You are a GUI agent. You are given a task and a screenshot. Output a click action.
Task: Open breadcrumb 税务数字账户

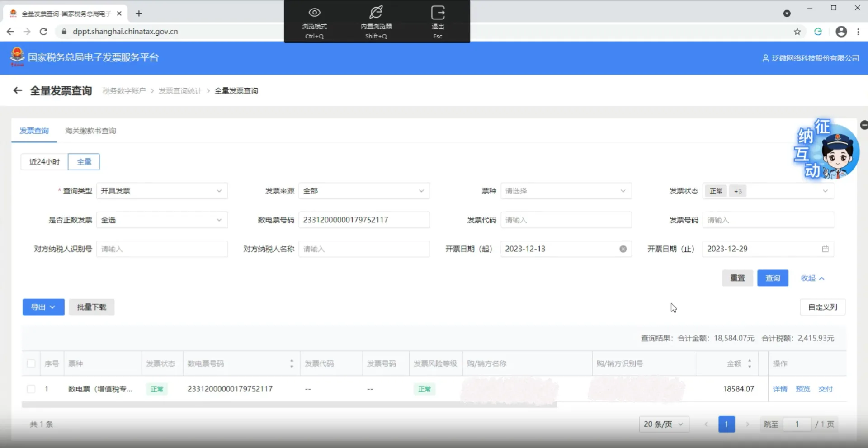(124, 91)
